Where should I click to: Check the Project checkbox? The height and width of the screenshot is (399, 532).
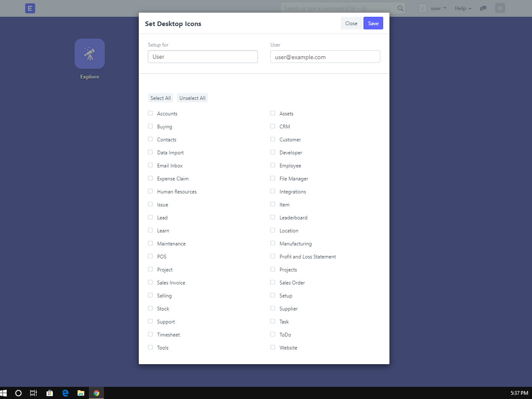pyautogui.click(x=151, y=269)
